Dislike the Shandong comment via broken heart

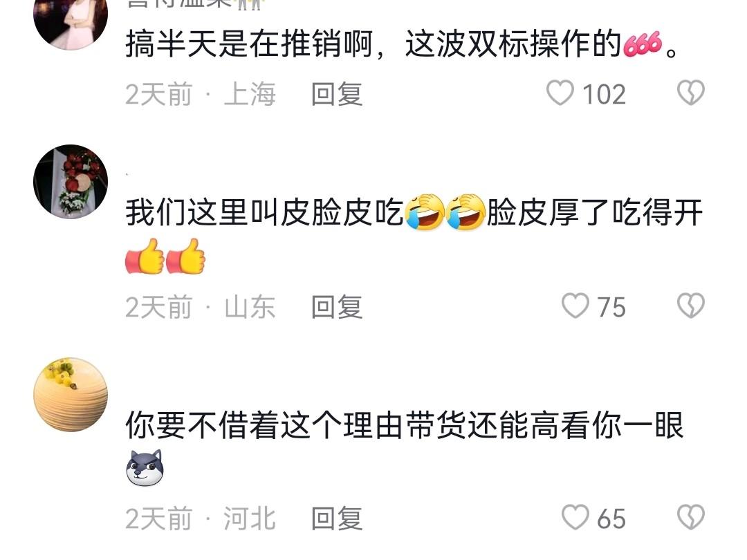[x=691, y=306]
